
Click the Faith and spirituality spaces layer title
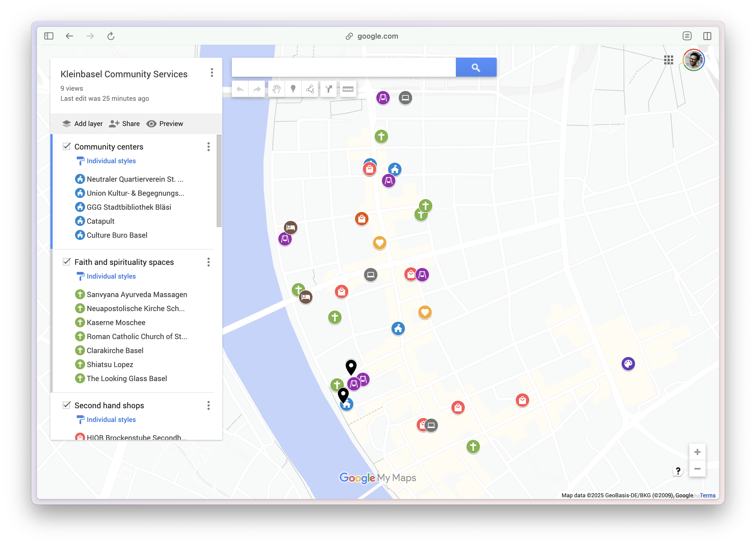coord(124,262)
